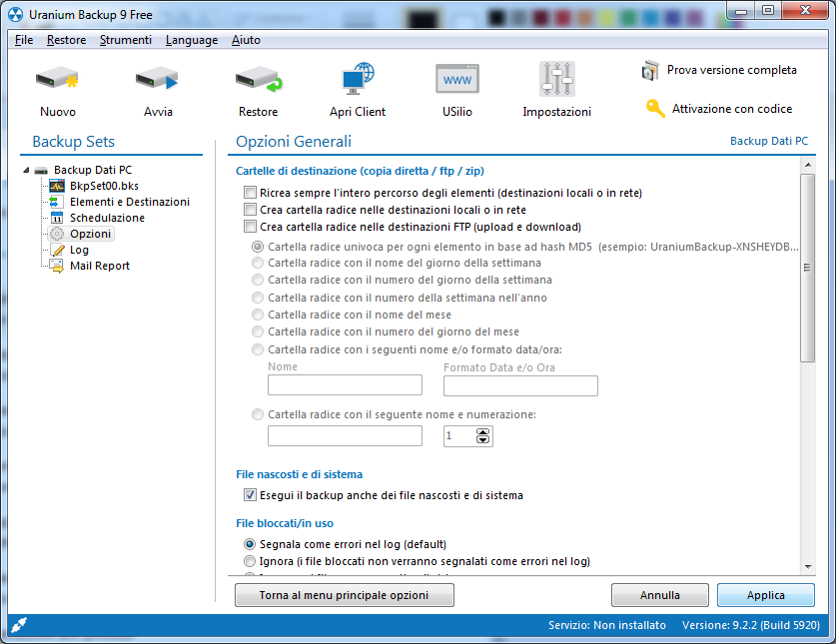Click the name field for numbered root folder

(x=345, y=436)
